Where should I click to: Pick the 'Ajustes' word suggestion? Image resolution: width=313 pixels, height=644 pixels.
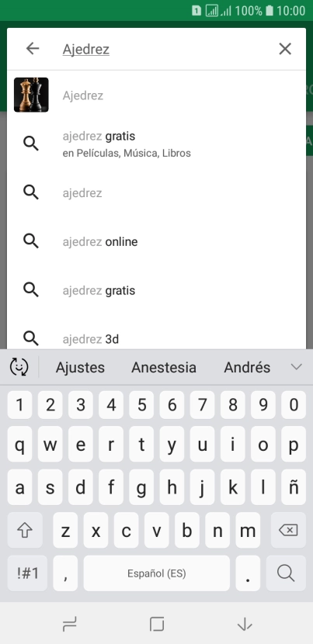(80, 367)
